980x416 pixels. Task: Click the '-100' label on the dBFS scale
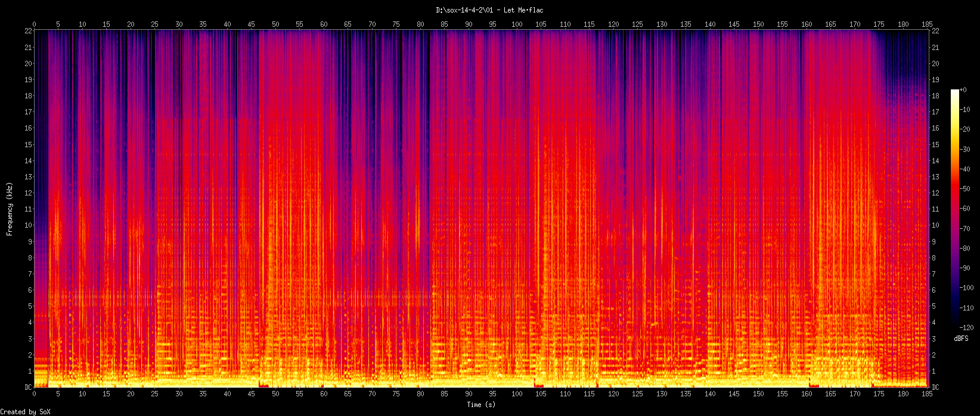click(x=967, y=288)
